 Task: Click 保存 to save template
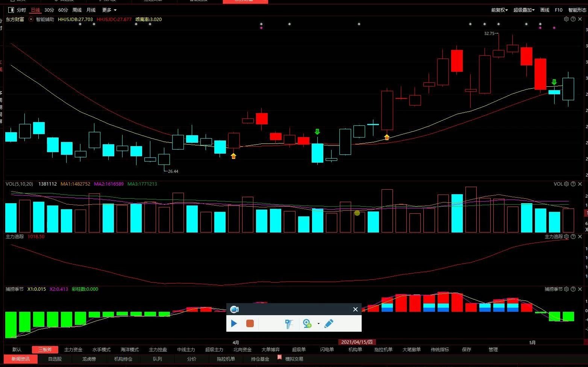[467, 350]
